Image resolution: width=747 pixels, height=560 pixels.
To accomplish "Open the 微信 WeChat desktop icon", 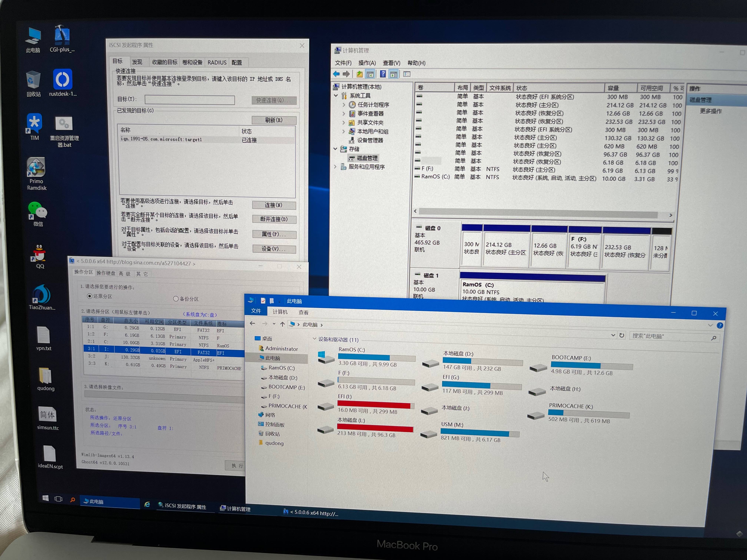I will [37, 214].
